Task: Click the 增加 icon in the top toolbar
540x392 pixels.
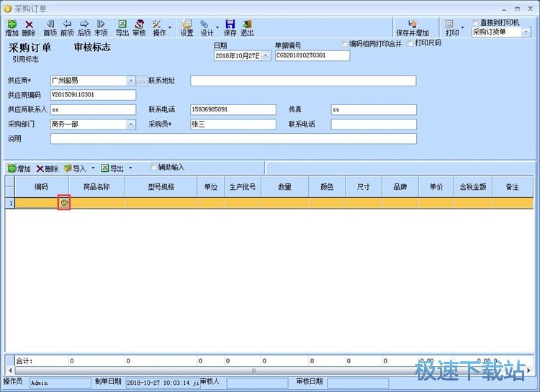Action: point(12,28)
